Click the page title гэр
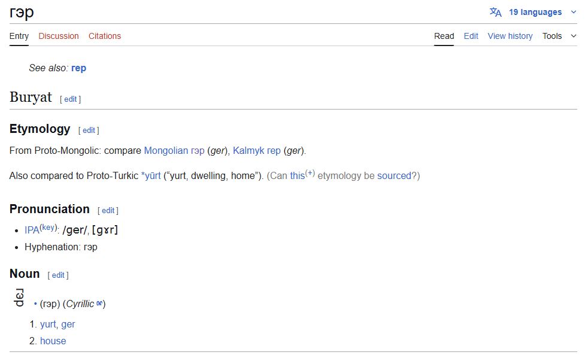 coord(22,13)
